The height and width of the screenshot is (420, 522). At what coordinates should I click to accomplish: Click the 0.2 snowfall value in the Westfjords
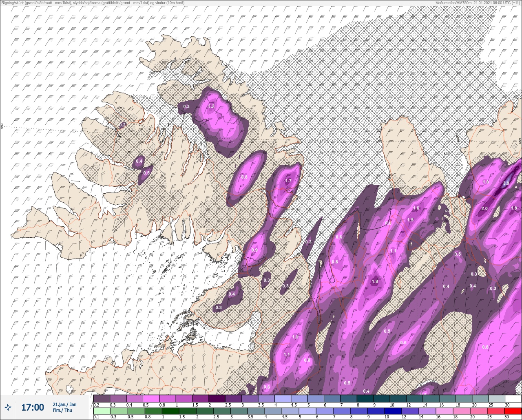[123, 124]
